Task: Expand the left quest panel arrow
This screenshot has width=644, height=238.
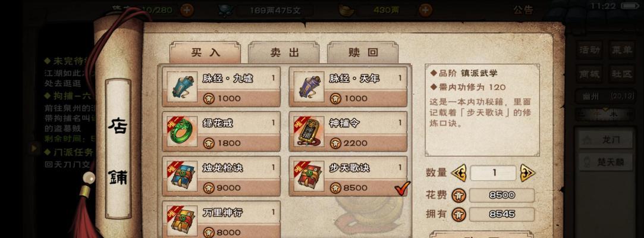Action: [x=34, y=148]
